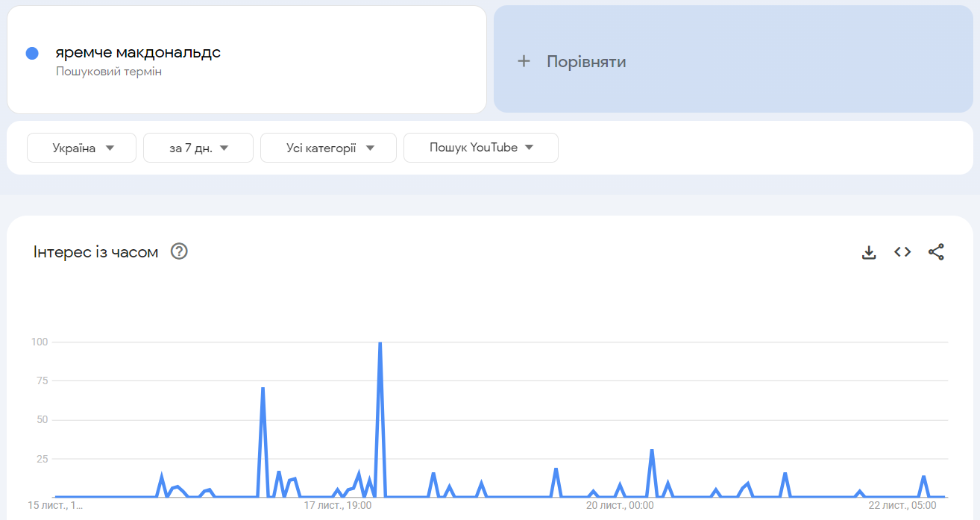
Task: Click the plus icon in the Порівняти box
Action: point(524,61)
